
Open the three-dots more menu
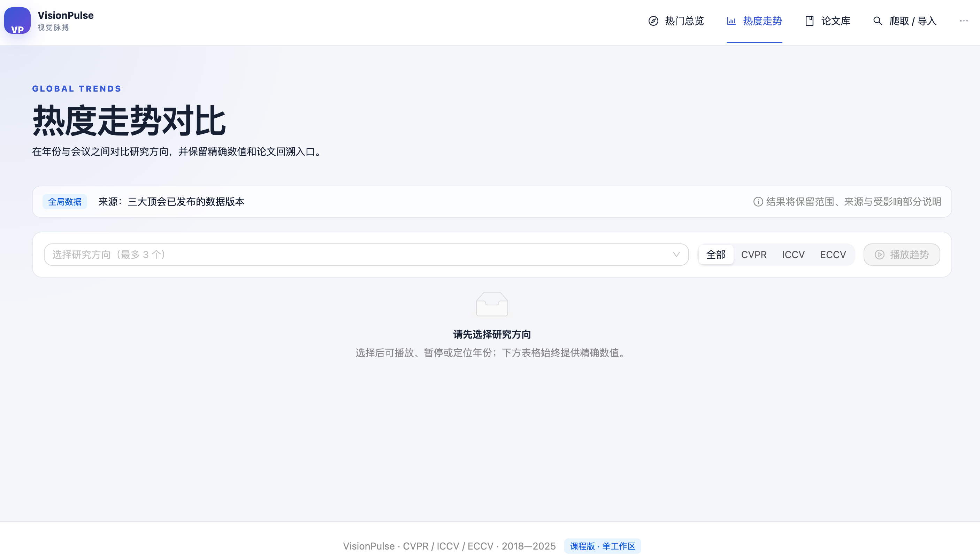[x=964, y=21]
